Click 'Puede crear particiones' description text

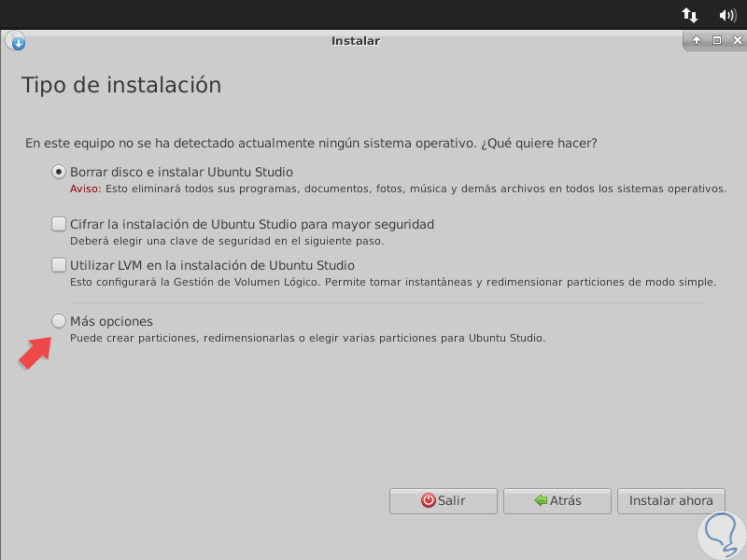click(308, 338)
